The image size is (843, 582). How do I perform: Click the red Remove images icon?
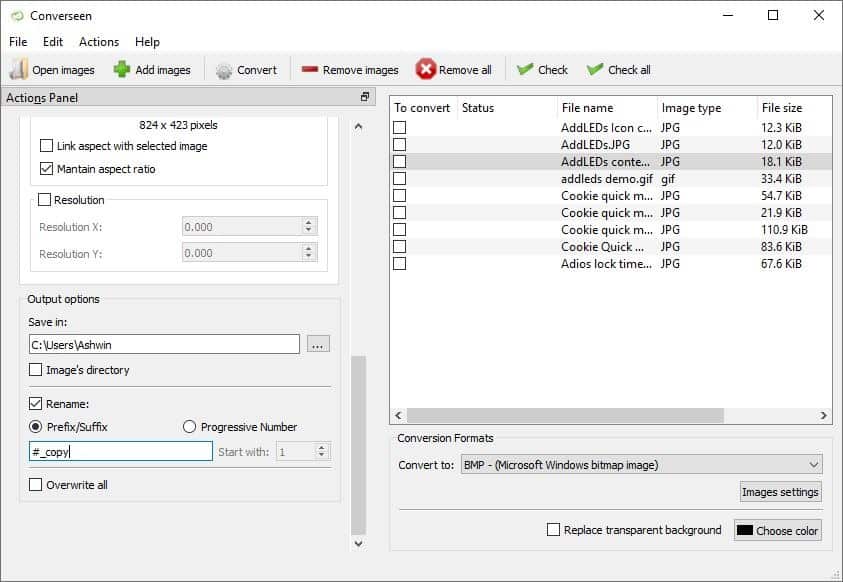[x=310, y=70]
